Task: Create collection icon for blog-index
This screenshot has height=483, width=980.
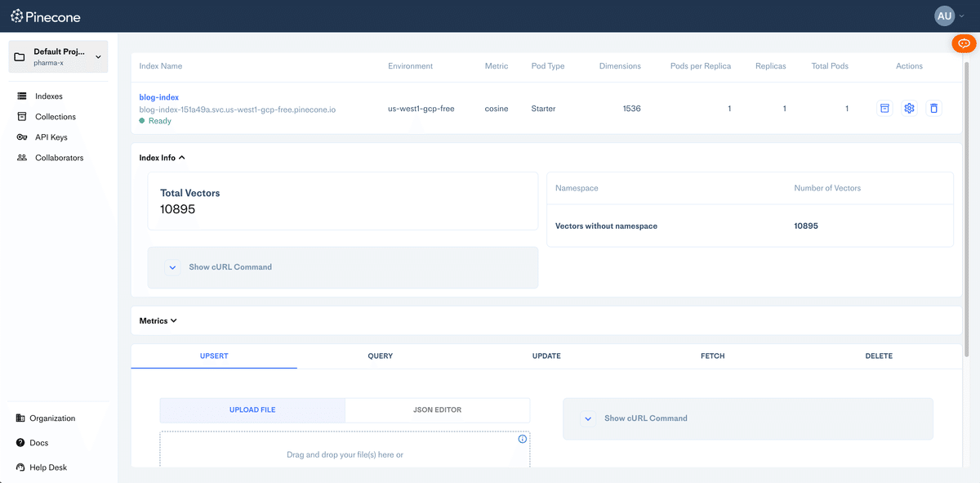Action: [884, 108]
